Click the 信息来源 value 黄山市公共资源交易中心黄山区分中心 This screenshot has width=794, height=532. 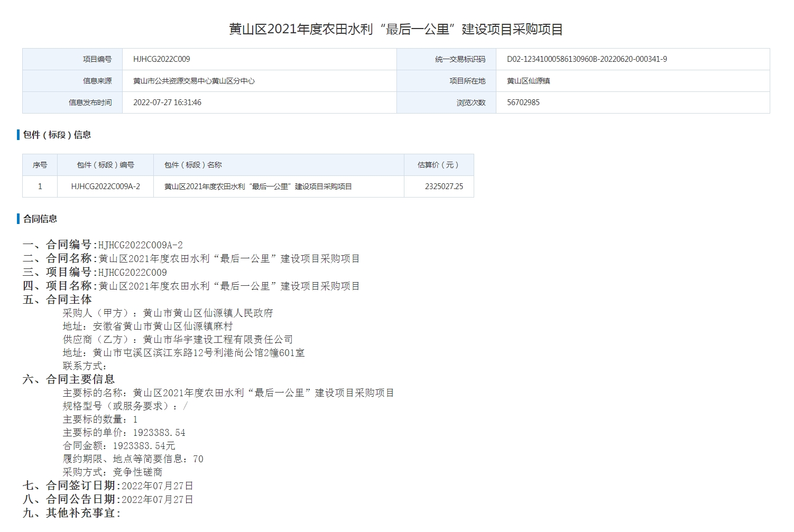pos(193,81)
